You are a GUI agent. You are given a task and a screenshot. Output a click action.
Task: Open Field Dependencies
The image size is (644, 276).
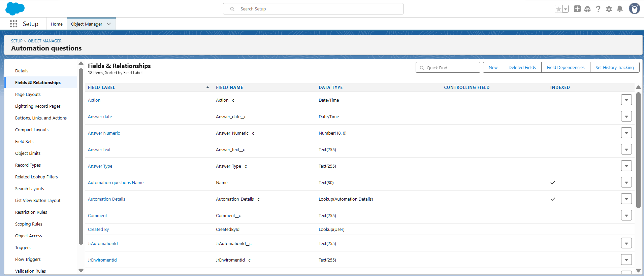click(566, 67)
